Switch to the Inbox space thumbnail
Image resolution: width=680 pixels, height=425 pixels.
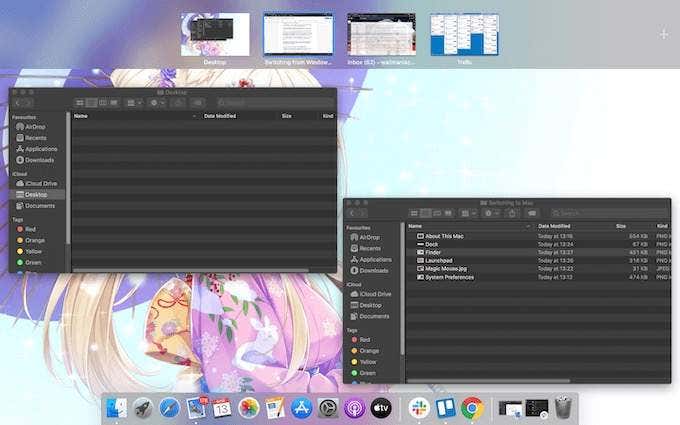[381, 34]
